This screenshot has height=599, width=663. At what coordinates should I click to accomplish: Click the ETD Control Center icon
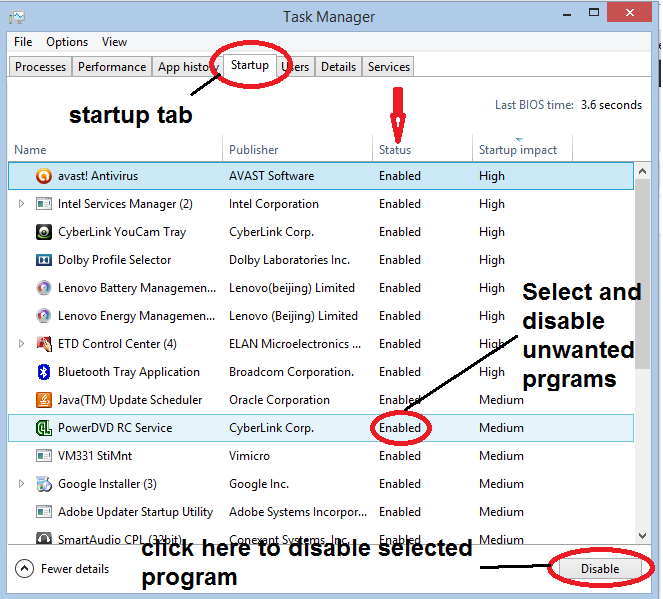[x=44, y=344]
